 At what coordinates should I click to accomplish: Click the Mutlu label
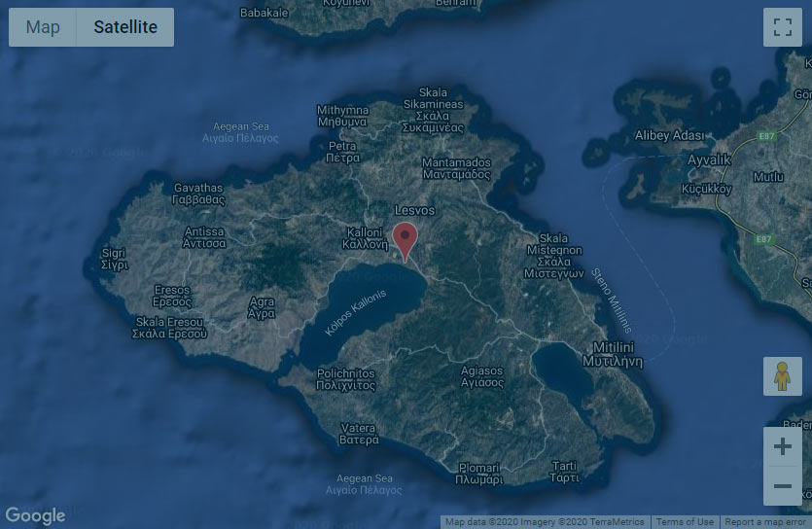[x=768, y=177]
